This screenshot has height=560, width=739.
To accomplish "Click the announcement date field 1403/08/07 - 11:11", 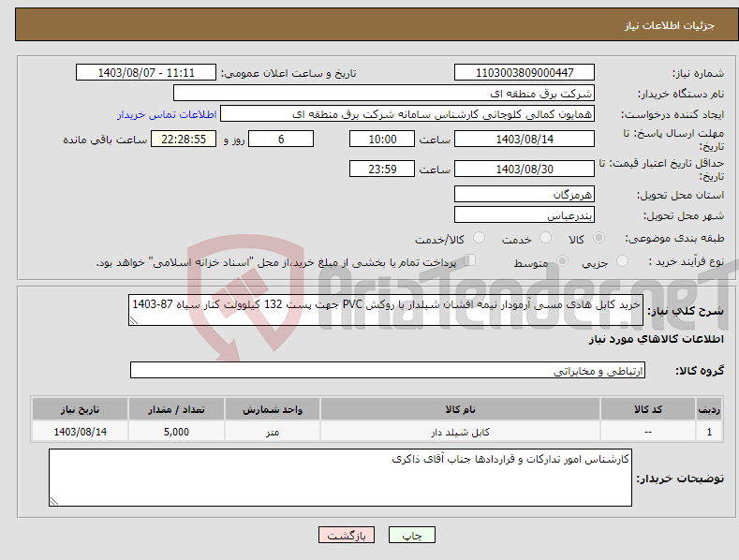I will (x=146, y=73).
